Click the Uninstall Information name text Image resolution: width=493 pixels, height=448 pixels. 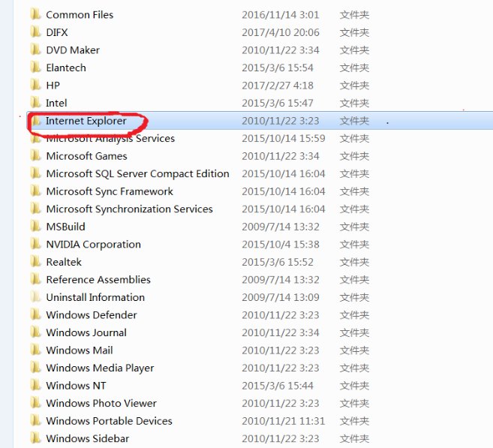95,297
